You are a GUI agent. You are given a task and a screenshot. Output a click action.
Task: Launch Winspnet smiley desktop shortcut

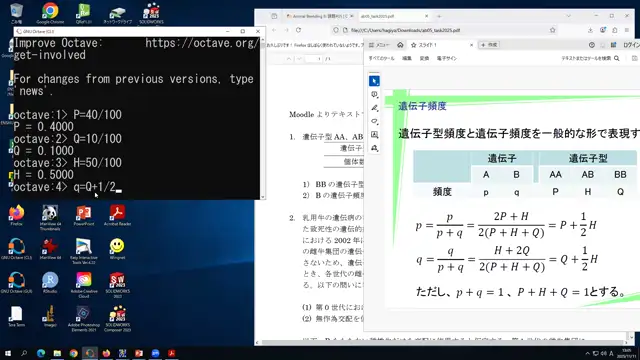tap(117, 249)
